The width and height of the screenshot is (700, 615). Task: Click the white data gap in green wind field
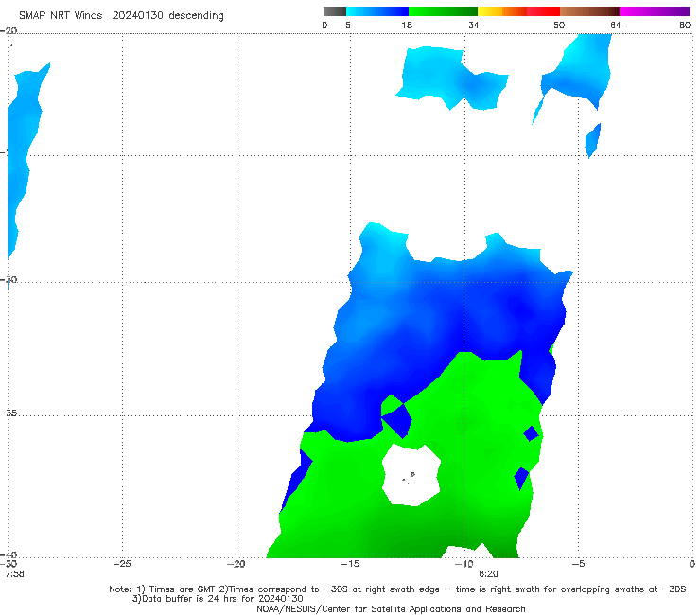(x=411, y=475)
